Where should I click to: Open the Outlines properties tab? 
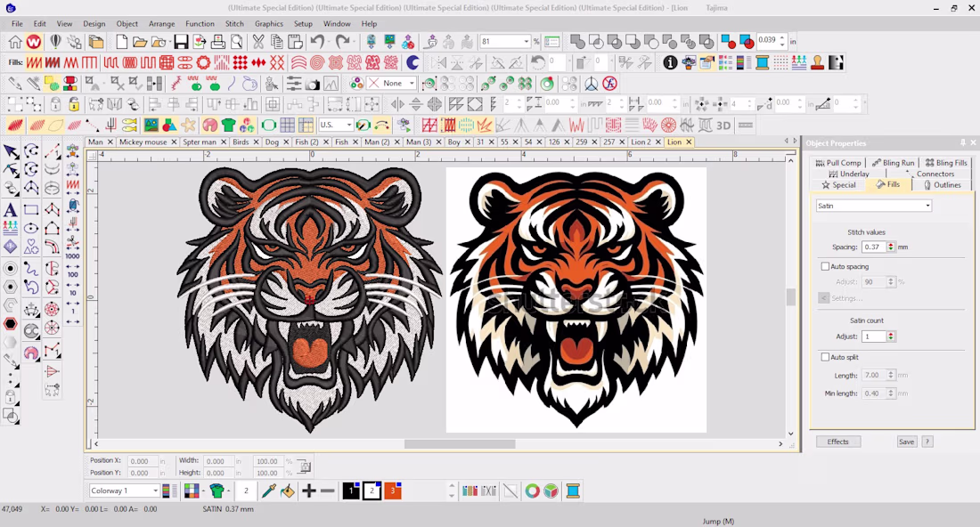point(943,185)
